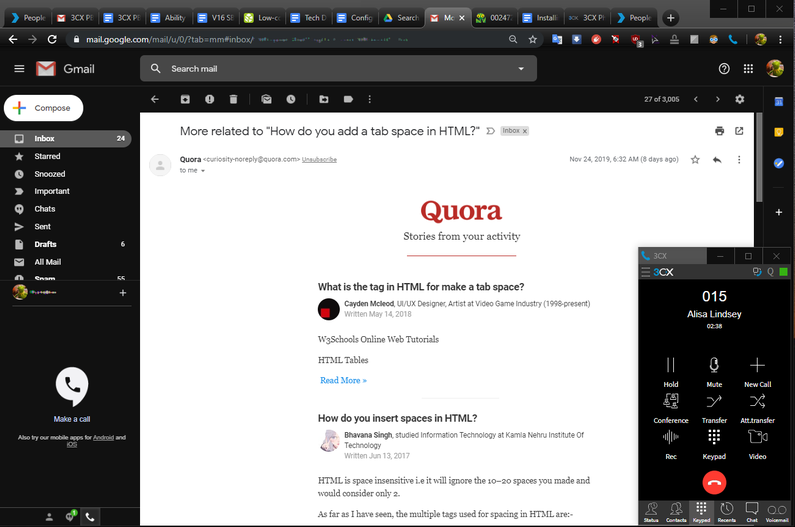Screen dimensions: 795x527
Task: Open email in new window
Action: tap(739, 131)
